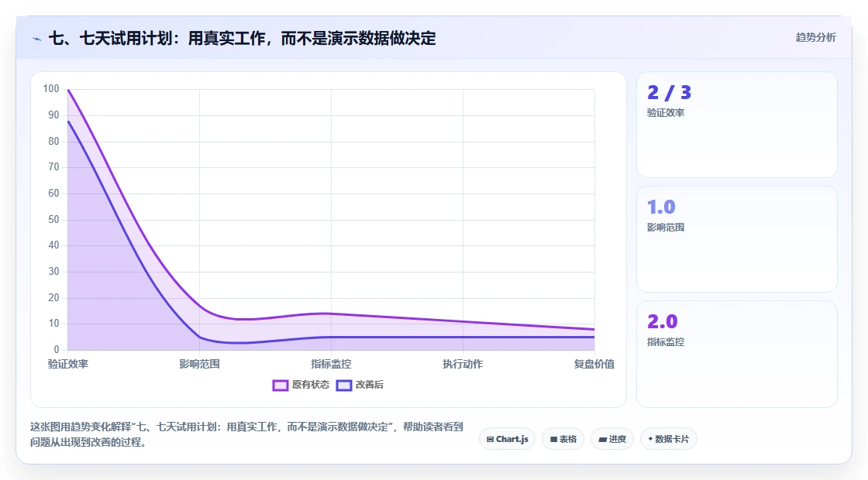This screenshot has height=480, width=868.
Task: Click the 表格 tag's square icon
Action: 553,440
